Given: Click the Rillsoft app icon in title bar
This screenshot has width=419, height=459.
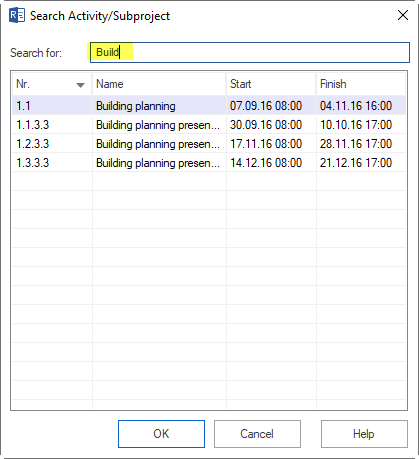Looking at the screenshot, I should click(17, 16).
